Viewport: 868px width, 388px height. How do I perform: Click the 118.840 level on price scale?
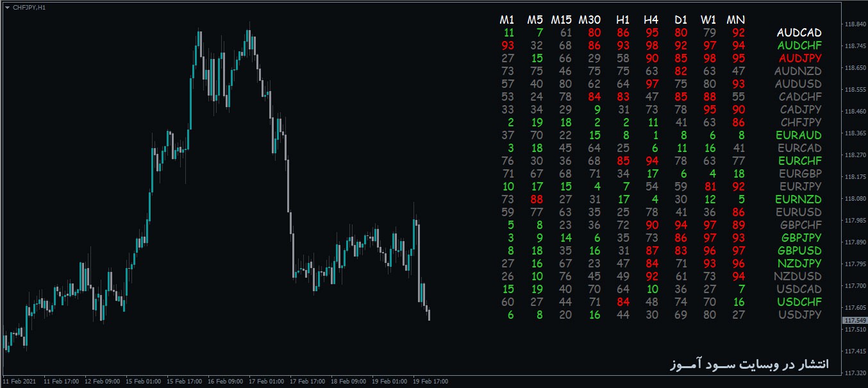[x=855, y=24]
